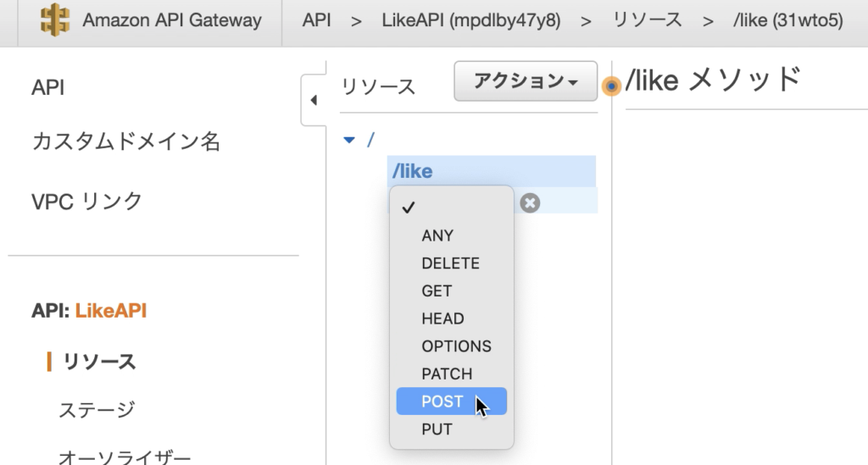Click the orange hint dot icon
Viewport: 868px width, 465px height.
(611, 86)
